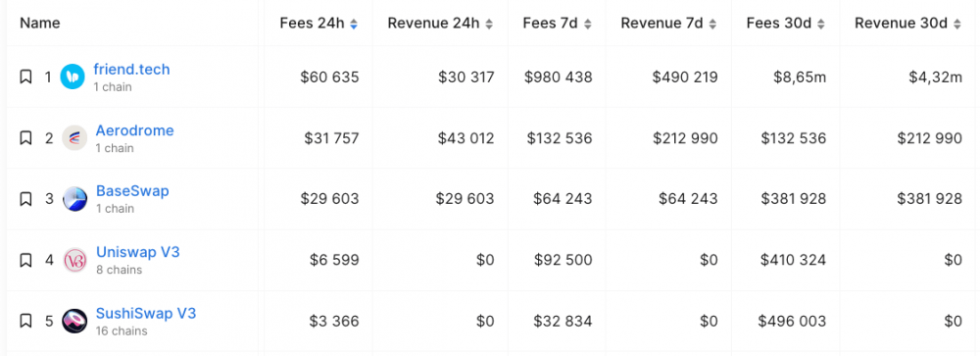Bookmark the Aerodrome protocol
Image resolution: width=980 pixels, height=356 pixels.
click(x=25, y=137)
